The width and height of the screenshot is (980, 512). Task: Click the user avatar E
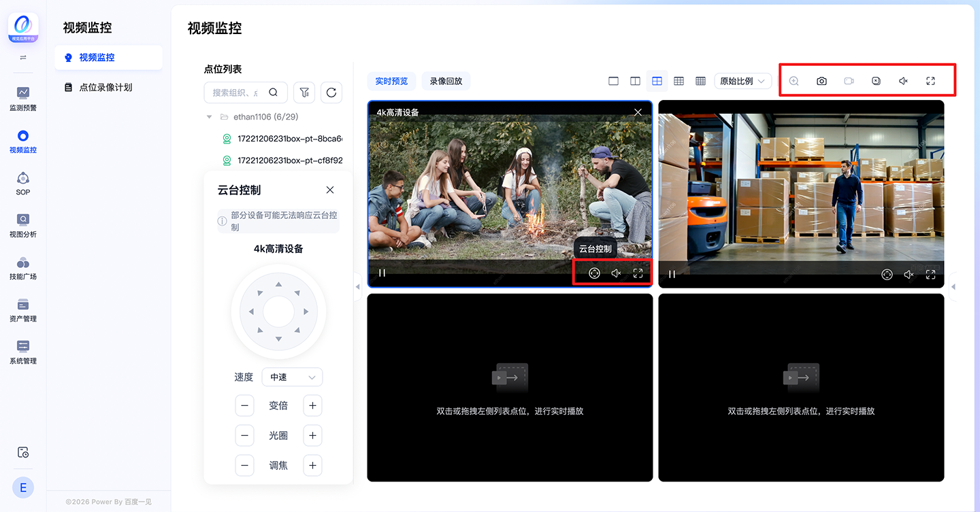point(23,488)
